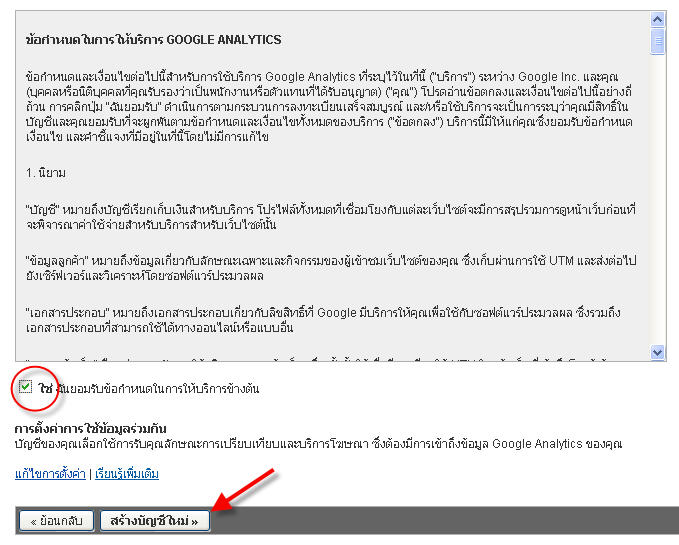
Task: Click the line starting 'บัญชีของคุณเลือกใช้การรับคุณลักษณะ'
Action: (x=318, y=444)
